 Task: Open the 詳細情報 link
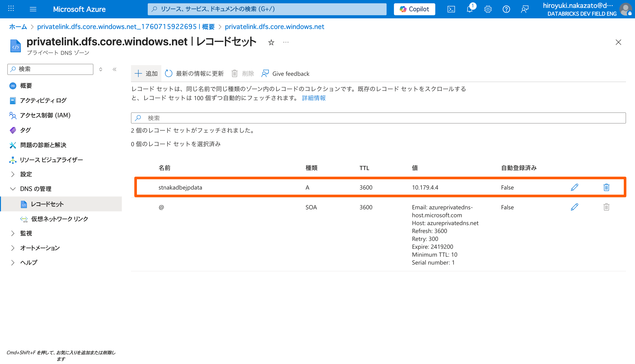314,98
